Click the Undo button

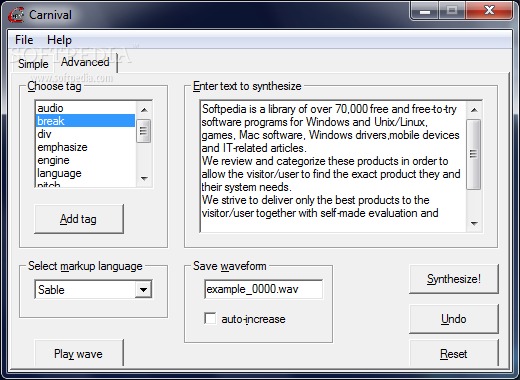pos(454,319)
